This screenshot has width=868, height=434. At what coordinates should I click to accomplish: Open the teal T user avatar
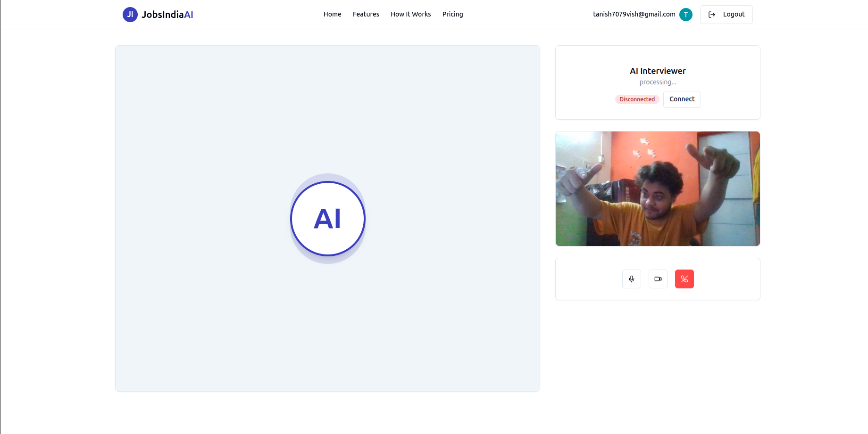click(686, 15)
